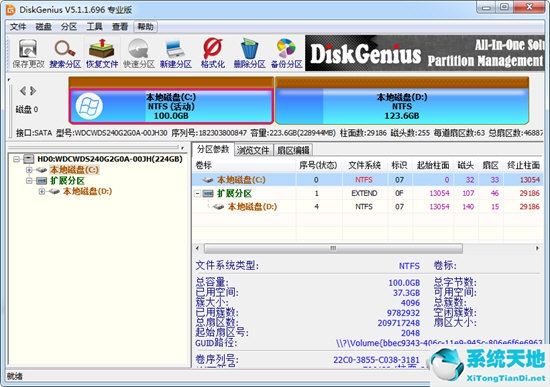Click the 保存更改 save changes toolbar icon
Image resolution: width=550 pixels, height=387 pixels.
pos(28,53)
